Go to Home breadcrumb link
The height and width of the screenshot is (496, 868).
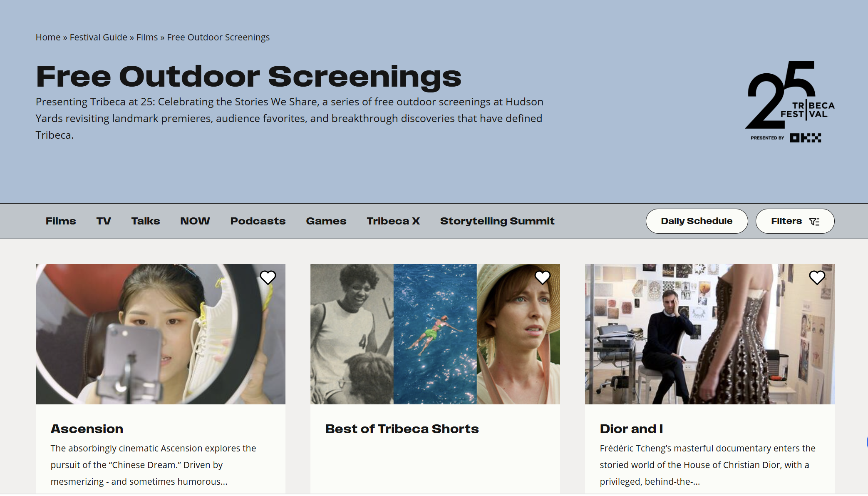(x=48, y=37)
